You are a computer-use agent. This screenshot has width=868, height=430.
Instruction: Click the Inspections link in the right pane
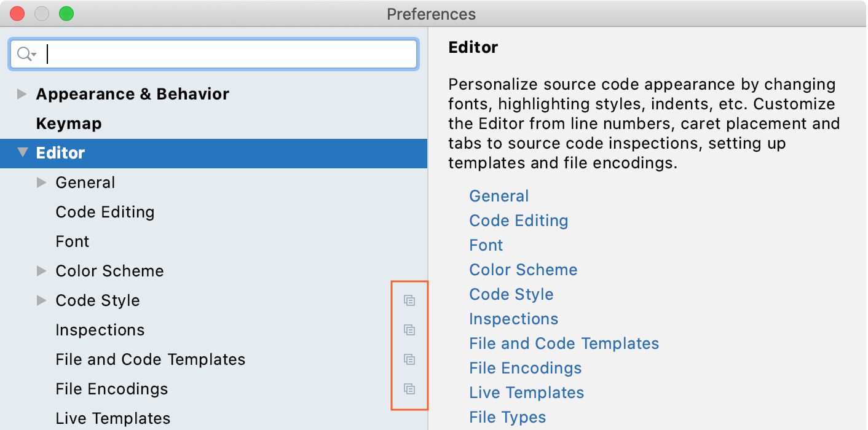click(x=513, y=319)
